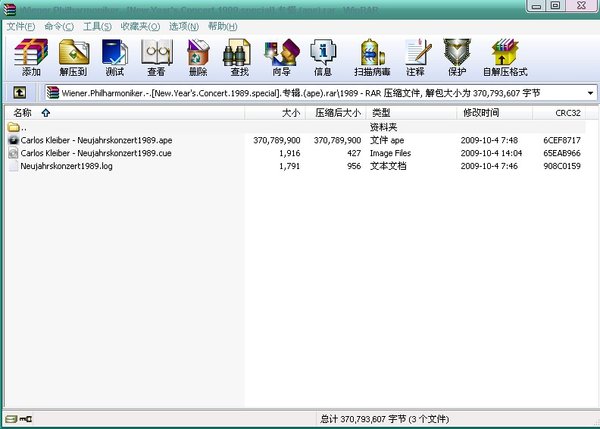Go up one folder level button
This screenshot has height=429, width=600.
20,93
